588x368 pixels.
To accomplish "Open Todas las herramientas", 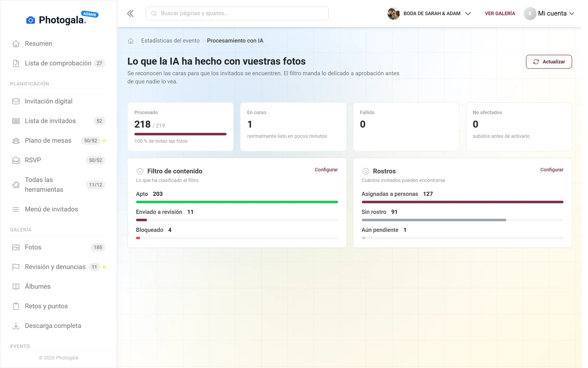I will pyautogui.click(x=59, y=185).
